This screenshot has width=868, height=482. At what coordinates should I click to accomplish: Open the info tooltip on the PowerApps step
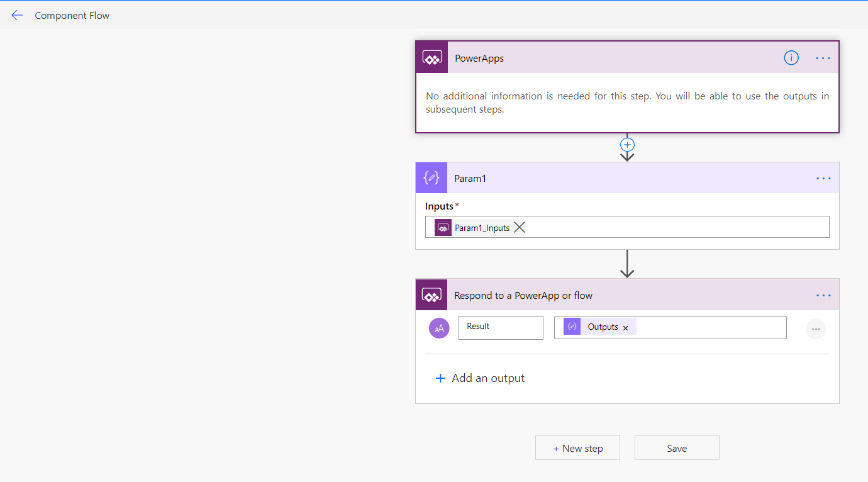(791, 57)
